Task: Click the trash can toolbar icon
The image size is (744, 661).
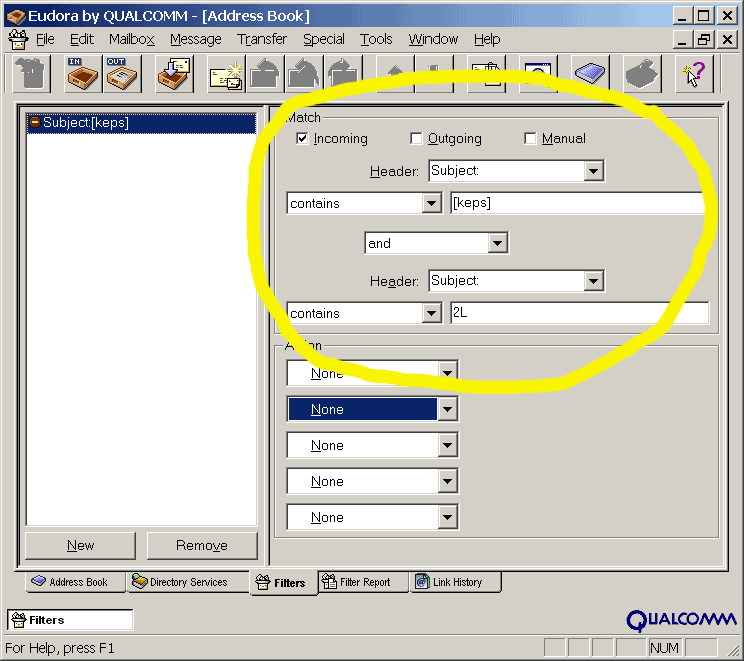Action: 31,74
